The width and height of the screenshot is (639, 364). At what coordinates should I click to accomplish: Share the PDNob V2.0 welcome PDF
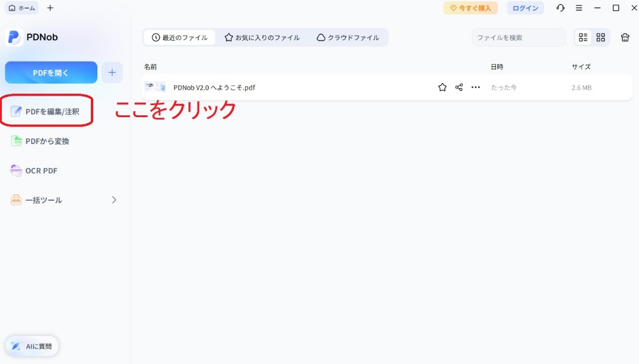458,87
